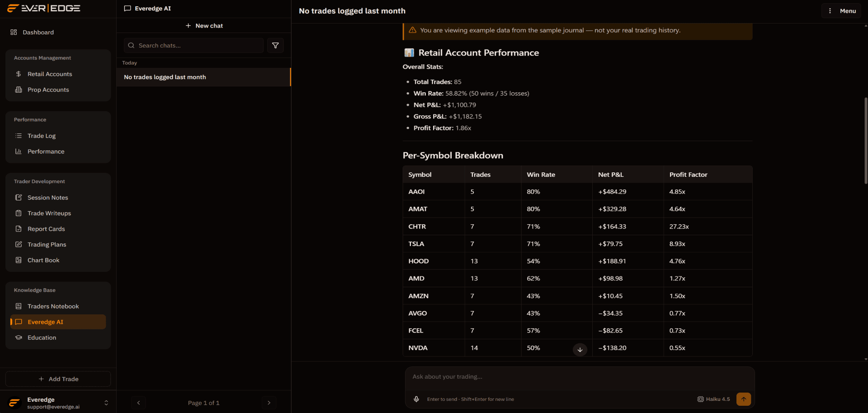
Task: Click the Chart Book icon
Action: [x=19, y=260]
